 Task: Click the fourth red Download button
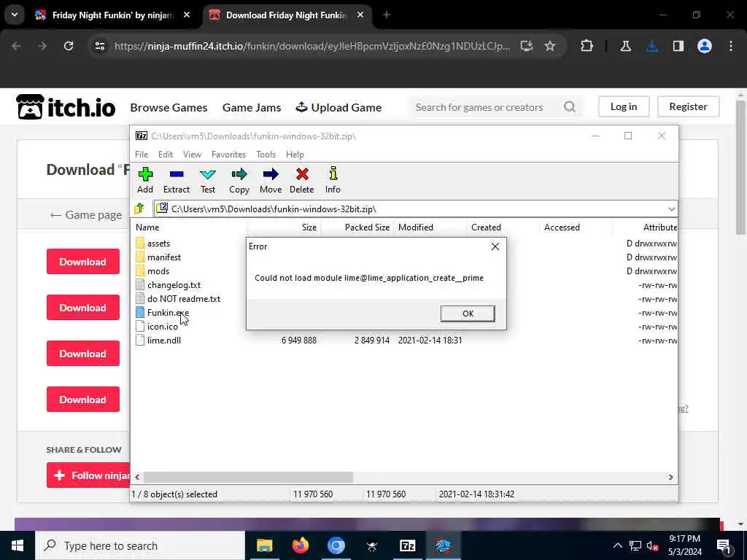click(83, 399)
